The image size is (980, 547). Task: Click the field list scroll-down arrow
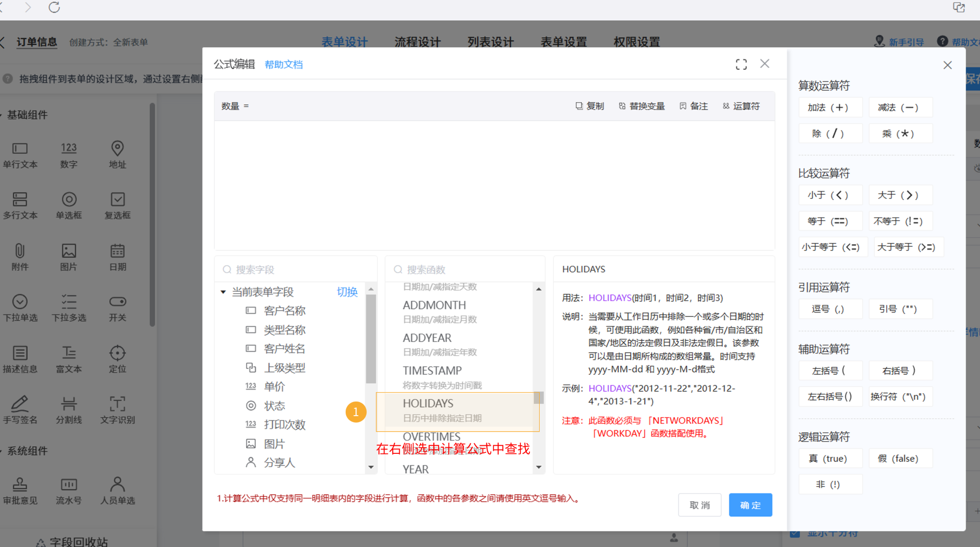click(371, 467)
